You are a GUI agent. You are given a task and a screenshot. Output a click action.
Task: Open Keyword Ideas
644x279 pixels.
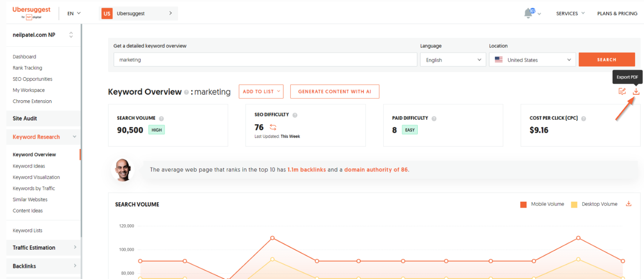click(x=29, y=166)
